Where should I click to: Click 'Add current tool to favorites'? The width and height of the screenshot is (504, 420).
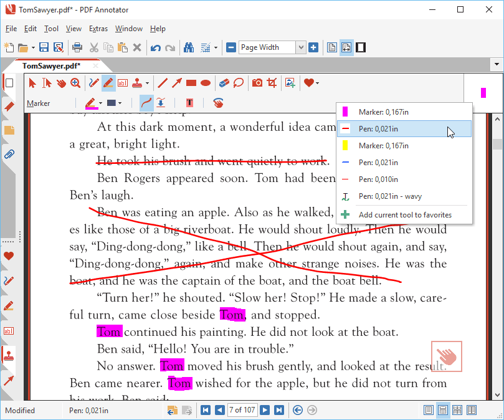[x=404, y=215]
